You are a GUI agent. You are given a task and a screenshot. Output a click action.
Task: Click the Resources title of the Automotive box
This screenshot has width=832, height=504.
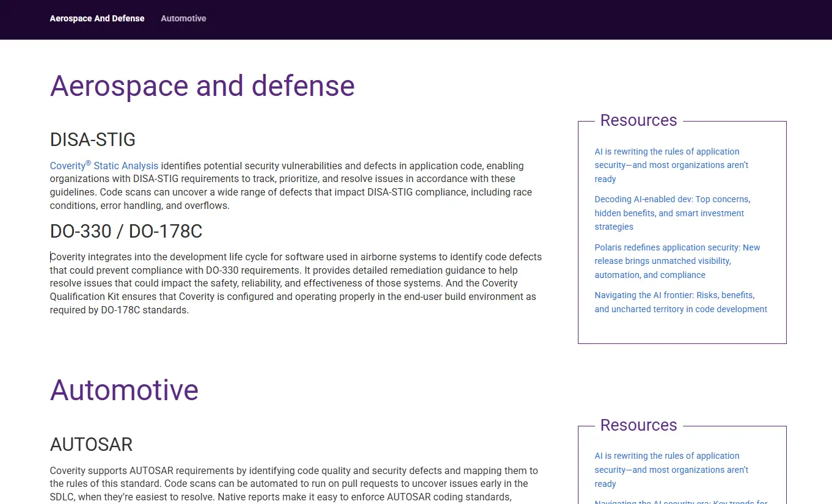pyautogui.click(x=638, y=425)
